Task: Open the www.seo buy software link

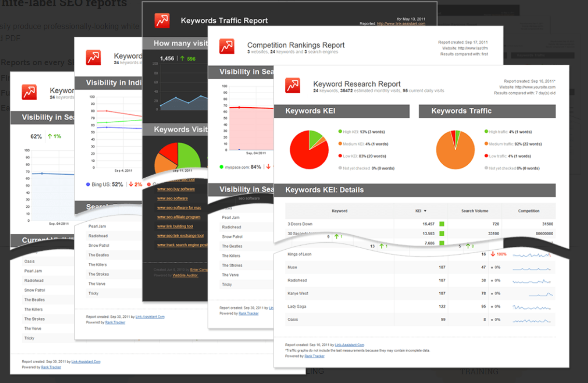Action: click(176, 189)
